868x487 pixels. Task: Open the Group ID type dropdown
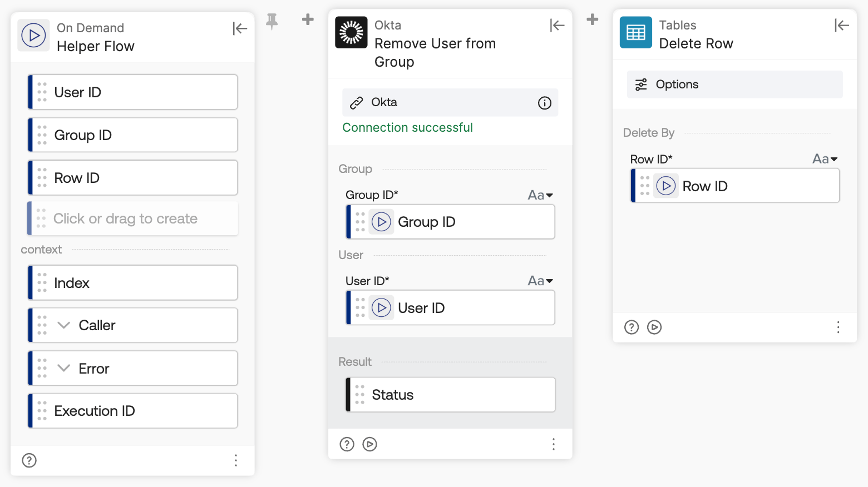coord(540,195)
